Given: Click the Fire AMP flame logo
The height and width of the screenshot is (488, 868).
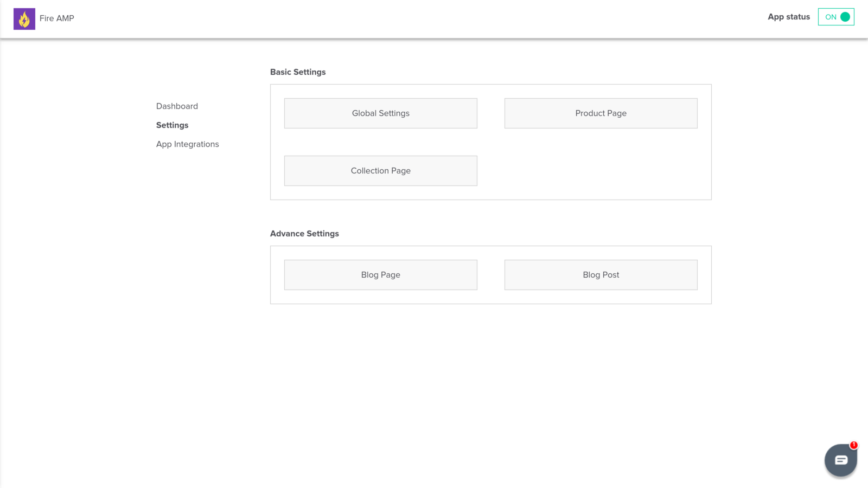Looking at the screenshot, I should (24, 18).
